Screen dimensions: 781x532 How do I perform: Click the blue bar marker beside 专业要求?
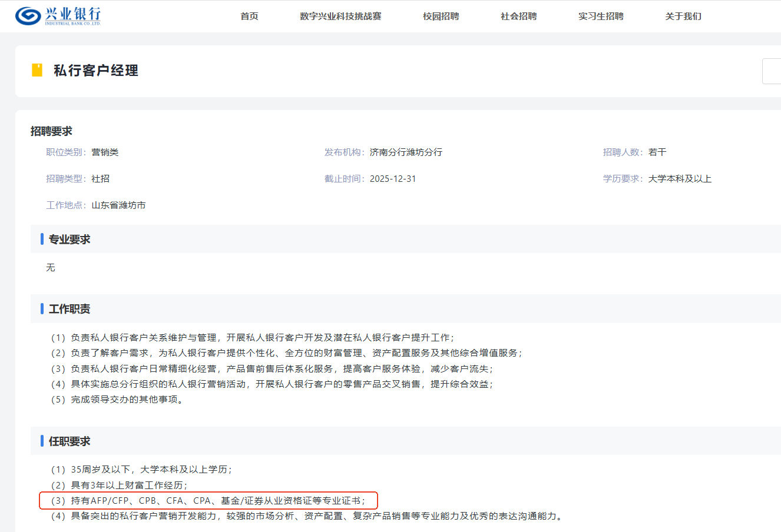[x=42, y=239]
